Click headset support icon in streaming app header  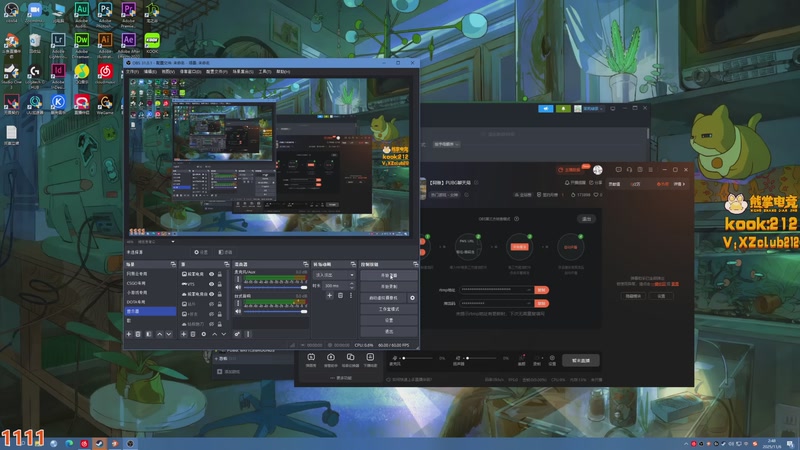point(629,169)
